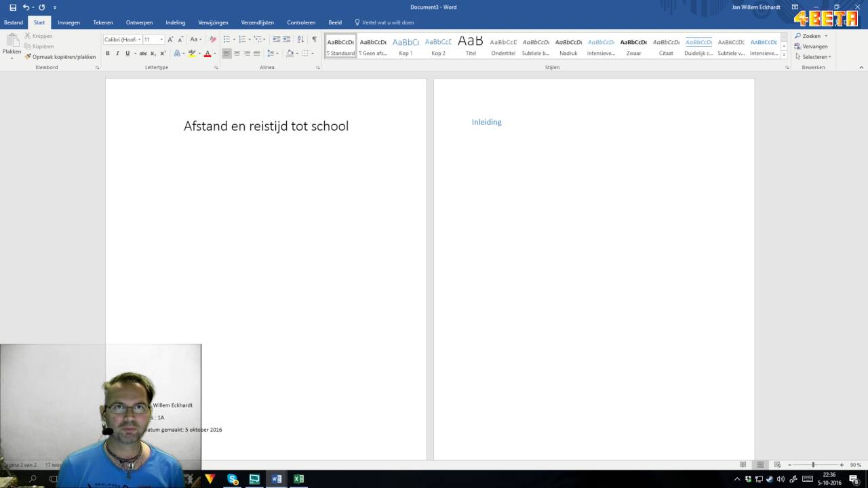Screen dimensions: 868x488
Task: Switch to the Invoegen tab
Action: pyautogui.click(x=69, y=22)
